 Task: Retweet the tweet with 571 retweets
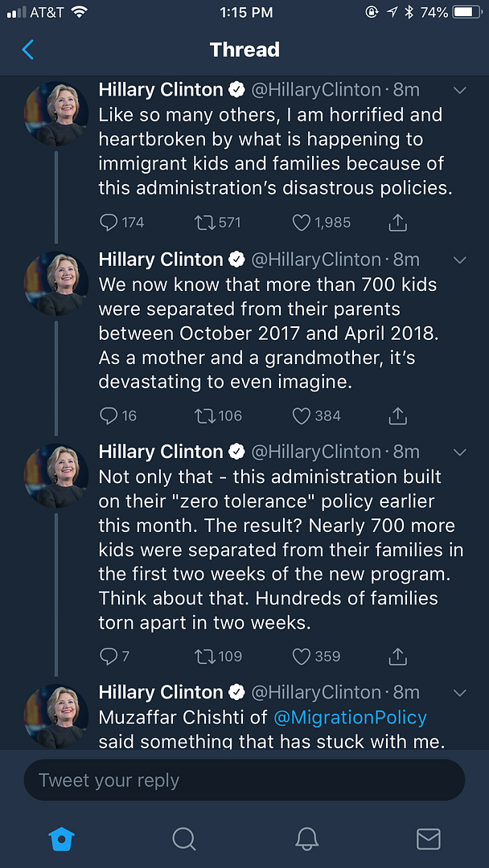pyautogui.click(x=206, y=223)
